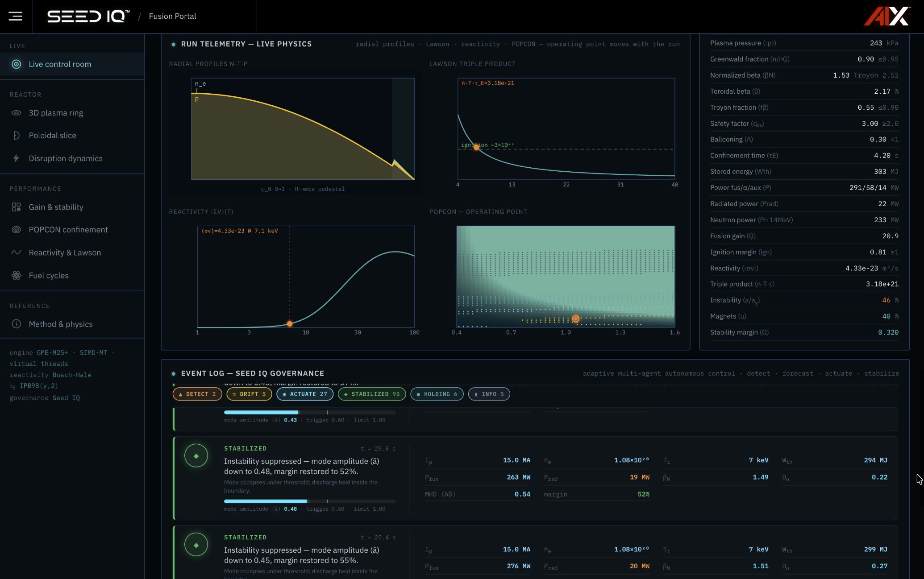Click the AIX logo
Viewport: 924px width, 579px height.
(887, 17)
